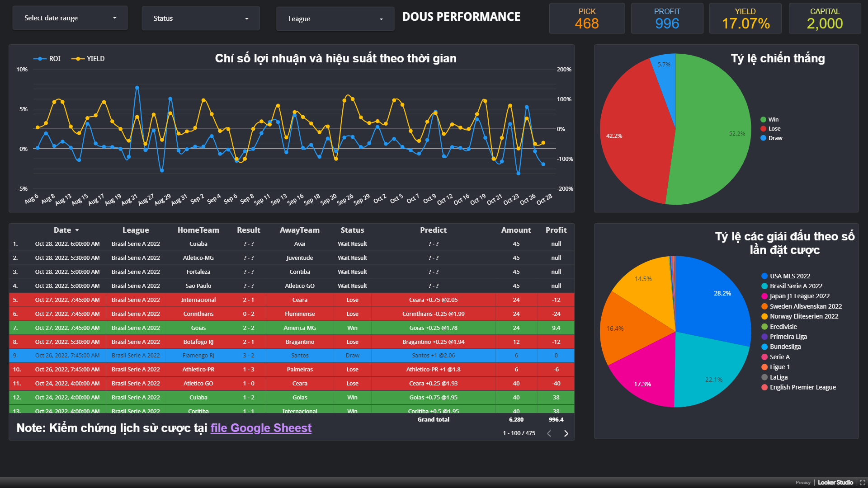Expand the Status filter dropdown

(201, 19)
